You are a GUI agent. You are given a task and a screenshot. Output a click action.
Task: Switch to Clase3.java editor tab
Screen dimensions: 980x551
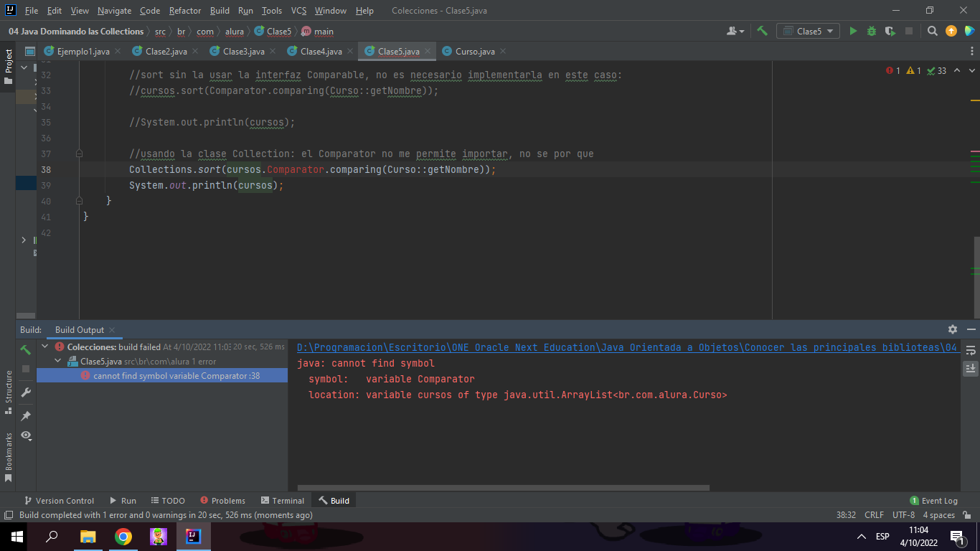tap(243, 52)
